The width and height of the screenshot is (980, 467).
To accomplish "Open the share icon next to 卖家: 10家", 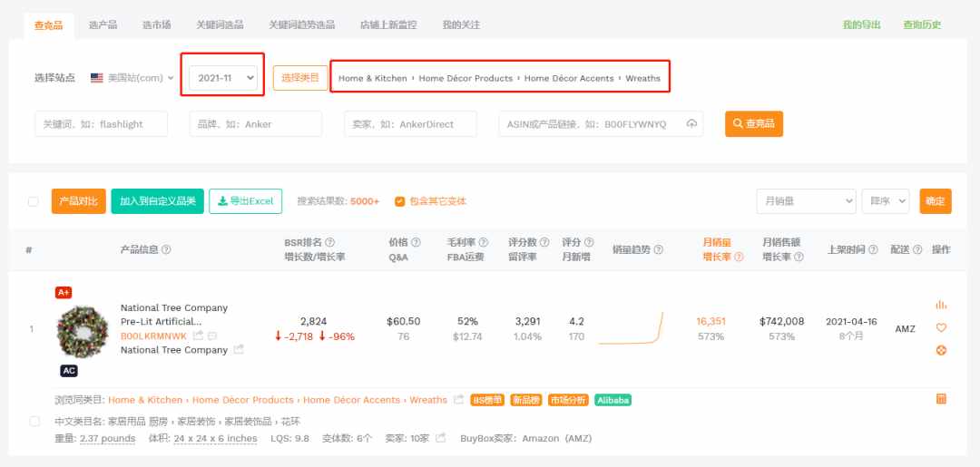I will point(441,438).
